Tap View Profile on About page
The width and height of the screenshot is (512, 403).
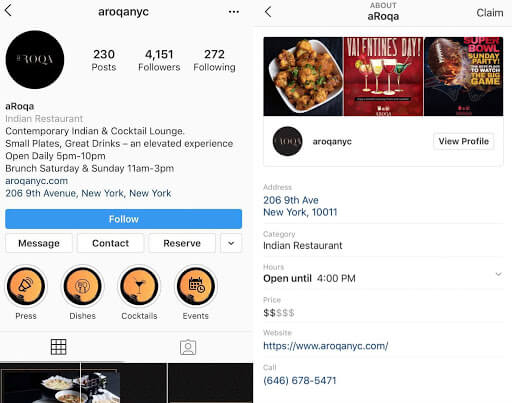coord(463,141)
